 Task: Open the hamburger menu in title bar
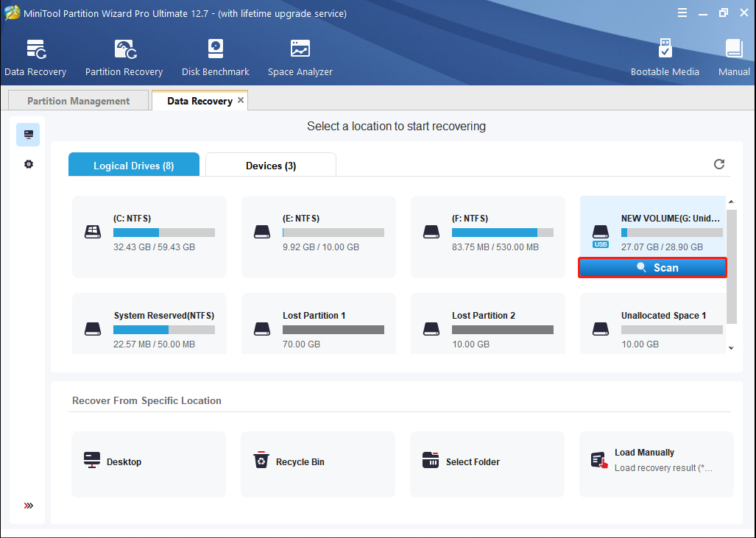coord(682,13)
